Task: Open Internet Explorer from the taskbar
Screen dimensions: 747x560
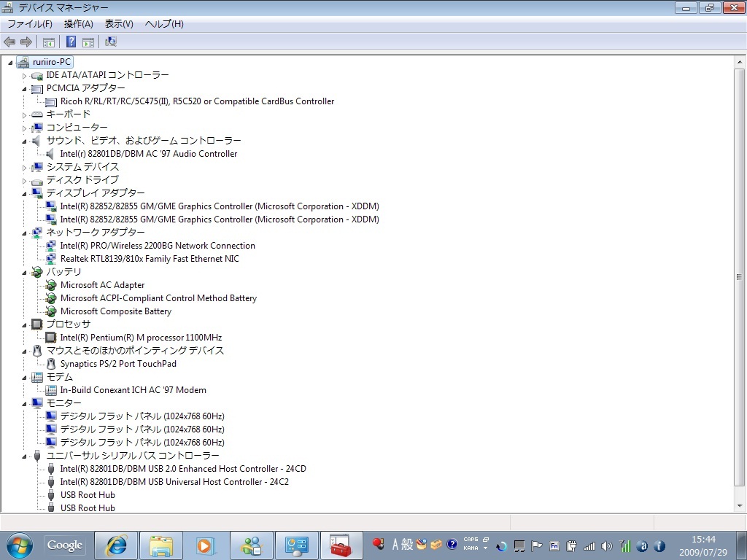Action: pyautogui.click(x=117, y=545)
